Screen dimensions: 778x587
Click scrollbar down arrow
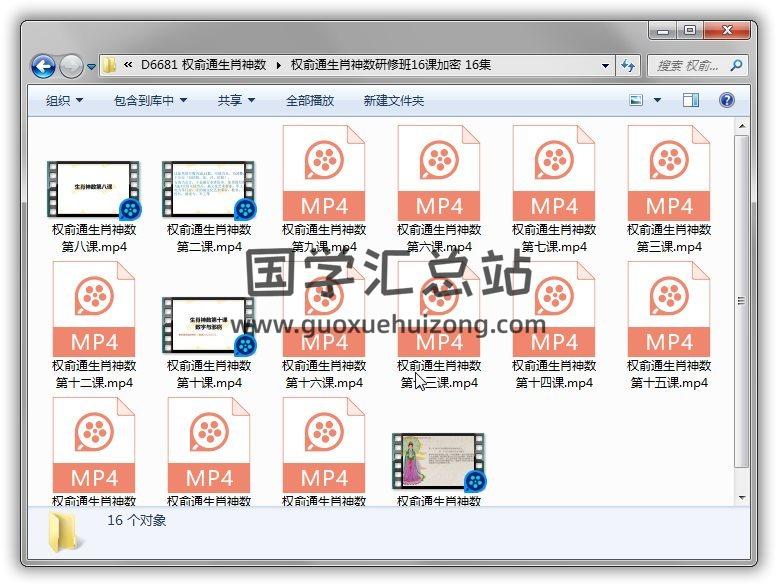(x=742, y=498)
